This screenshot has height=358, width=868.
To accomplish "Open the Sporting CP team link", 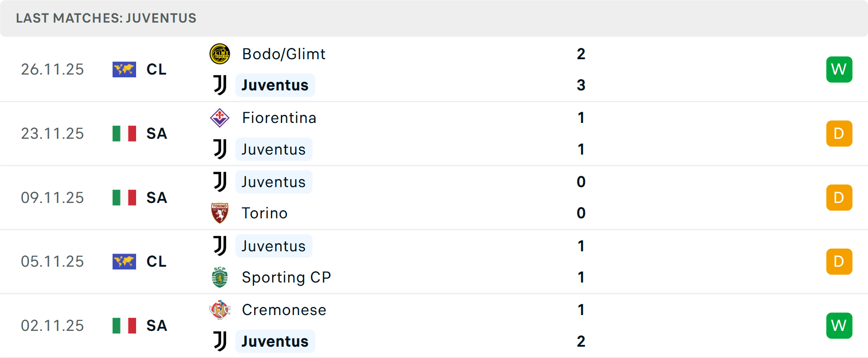I will (286, 277).
